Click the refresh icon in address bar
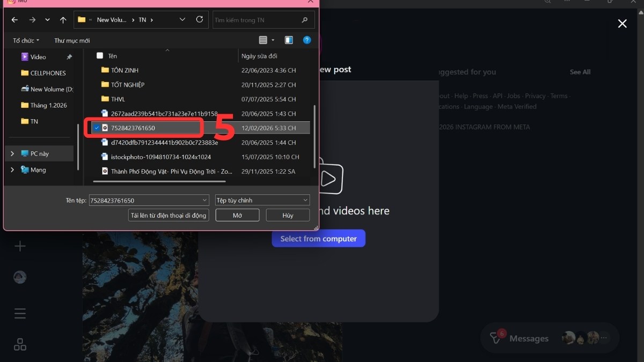This screenshot has width=644, height=362. coord(199,19)
